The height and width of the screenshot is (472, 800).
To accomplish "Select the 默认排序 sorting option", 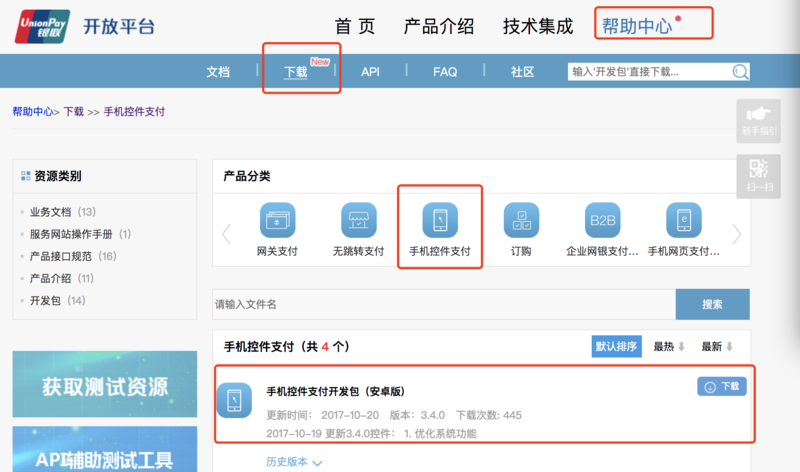I will click(x=616, y=346).
